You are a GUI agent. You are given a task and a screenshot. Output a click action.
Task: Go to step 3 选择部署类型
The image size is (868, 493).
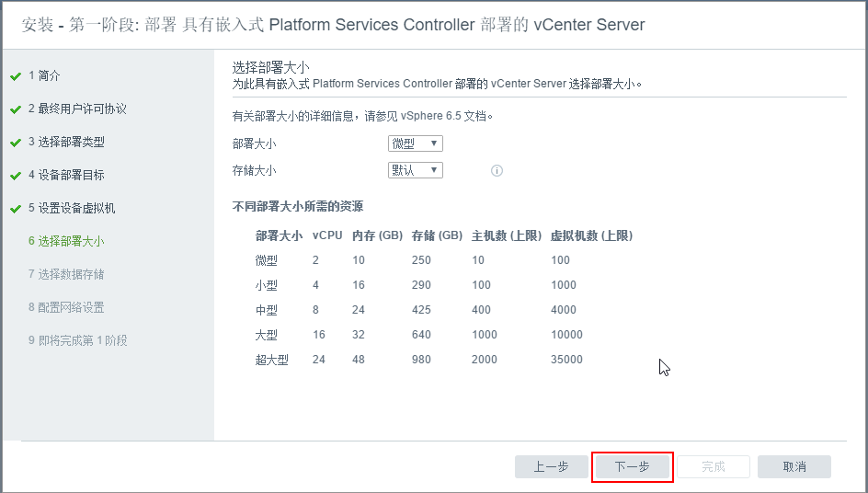click(66, 142)
